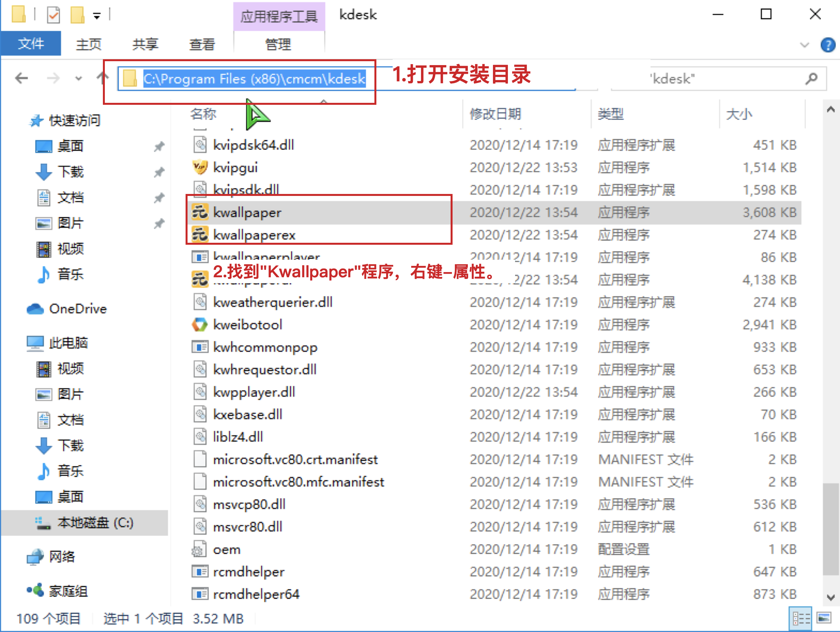The image size is (840, 632).
Task: Sort by 名称 column header
Action: (203, 114)
